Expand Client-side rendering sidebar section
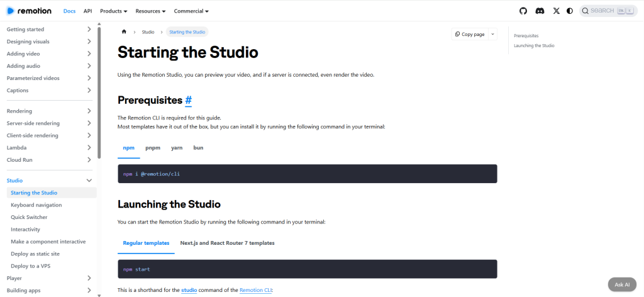This screenshot has width=644, height=297. (49, 135)
